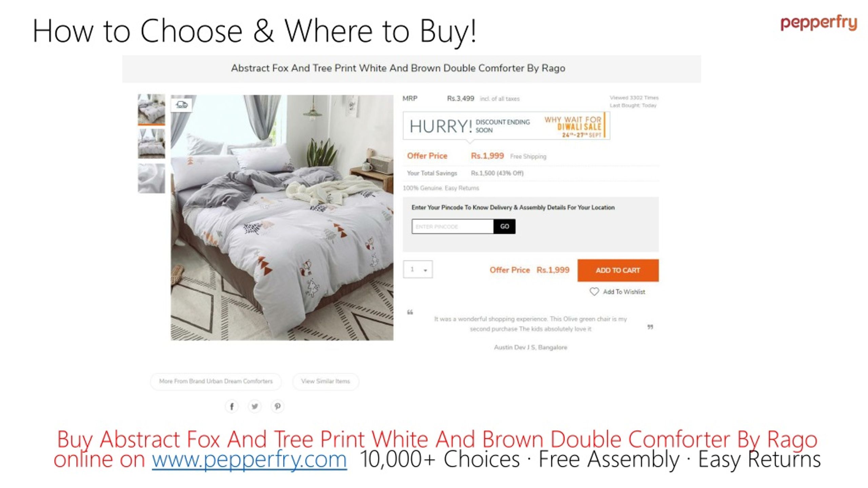The image size is (868, 488).
Task: Click the Enter Pincode field
Action: point(453,226)
